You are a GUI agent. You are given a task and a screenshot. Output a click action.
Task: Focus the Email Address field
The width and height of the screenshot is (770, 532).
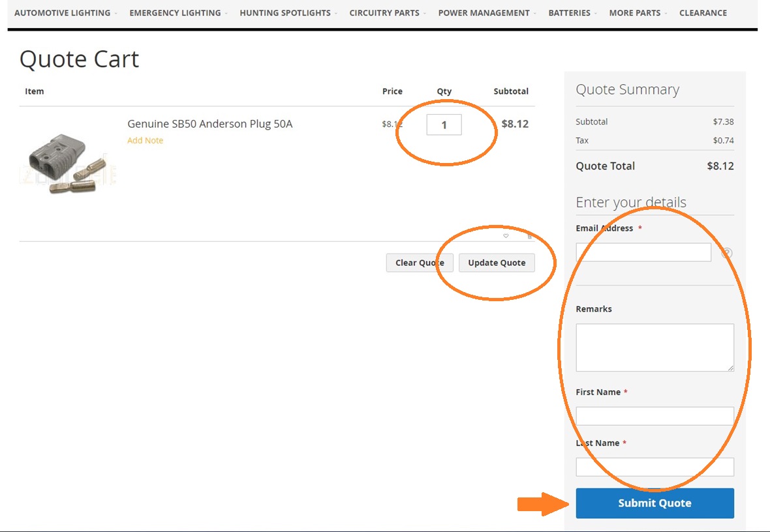[643, 252]
